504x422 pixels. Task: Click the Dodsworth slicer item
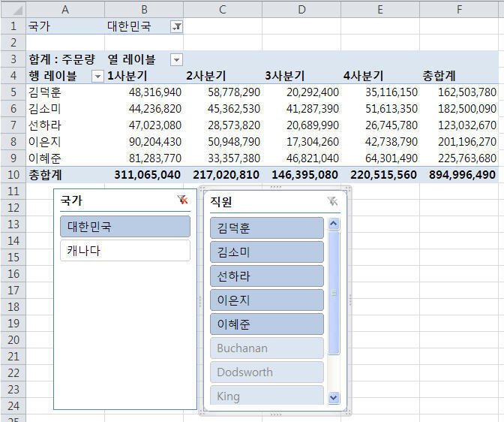266,372
